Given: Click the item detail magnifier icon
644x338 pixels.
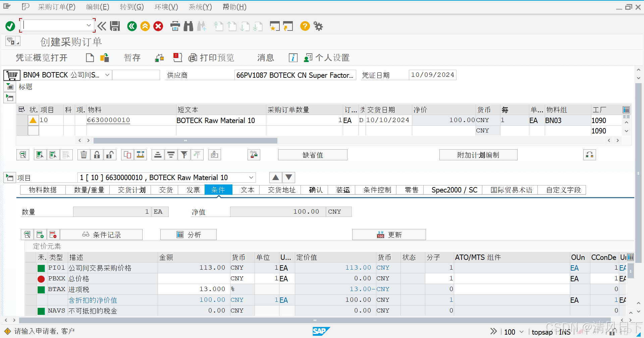Looking at the screenshot, I should click(23, 155).
